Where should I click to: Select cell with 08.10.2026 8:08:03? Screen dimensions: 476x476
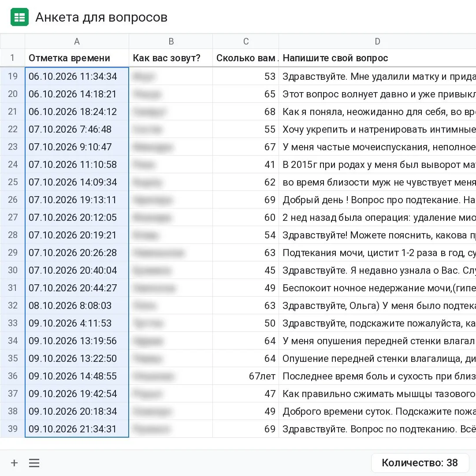coord(77,305)
